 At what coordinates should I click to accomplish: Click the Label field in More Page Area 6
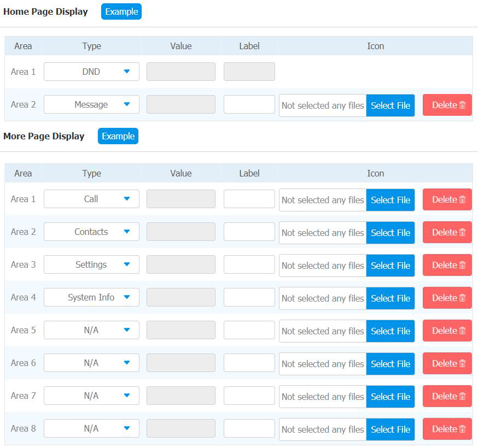tap(249, 363)
